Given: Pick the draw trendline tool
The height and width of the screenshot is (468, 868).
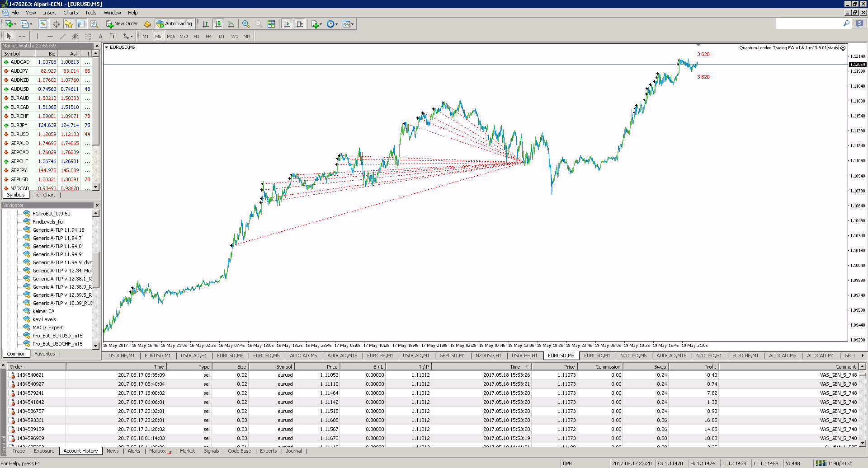Looking at the screenshot, I should pos(62,36).
